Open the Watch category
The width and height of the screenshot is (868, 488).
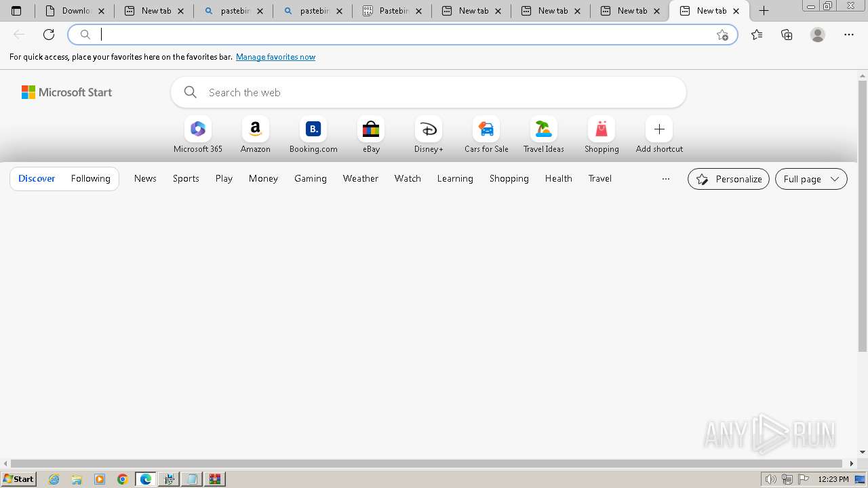point(408,178)
